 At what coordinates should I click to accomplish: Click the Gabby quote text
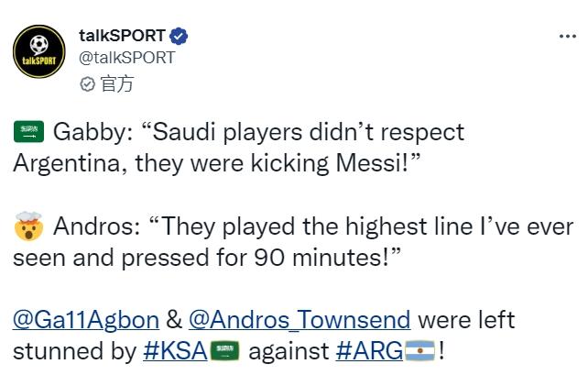click(x=238, y=148)
